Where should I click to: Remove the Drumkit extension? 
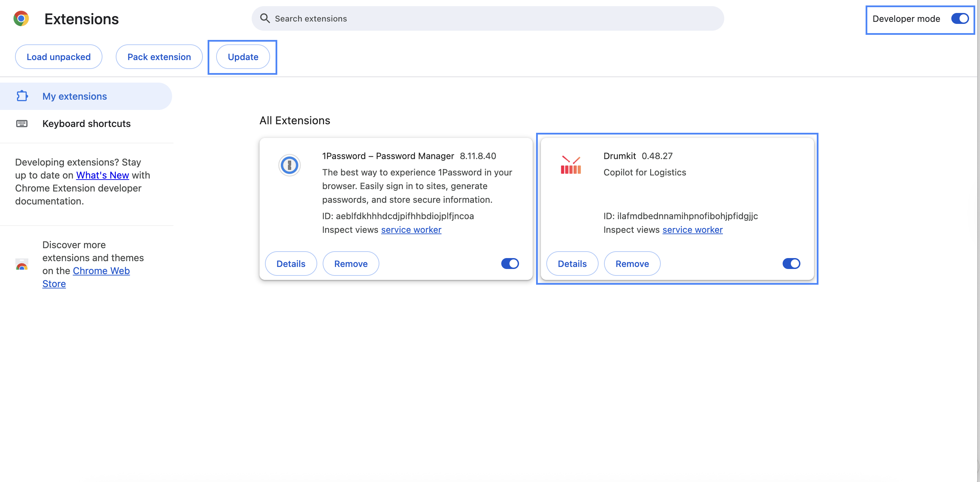(632, 264)
